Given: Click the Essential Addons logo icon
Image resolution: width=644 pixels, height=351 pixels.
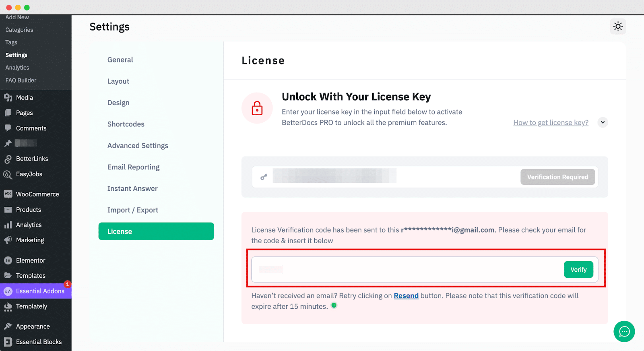Looking at the screenshot, I should coord(8,291).
